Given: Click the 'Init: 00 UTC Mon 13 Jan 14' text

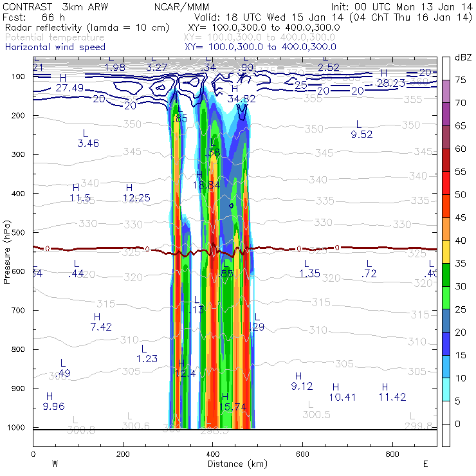Looking at the screenshot, I should [x=401, y=6].
